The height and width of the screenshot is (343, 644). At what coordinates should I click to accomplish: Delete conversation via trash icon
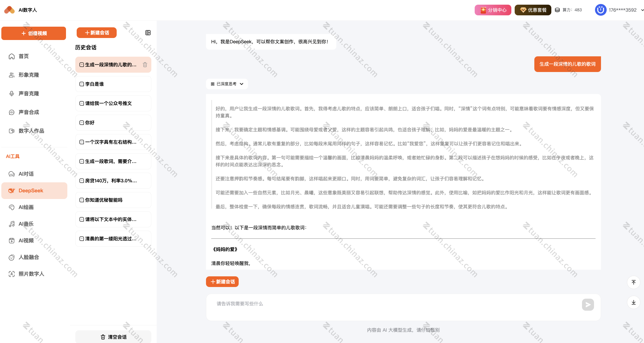coord(145,65)
